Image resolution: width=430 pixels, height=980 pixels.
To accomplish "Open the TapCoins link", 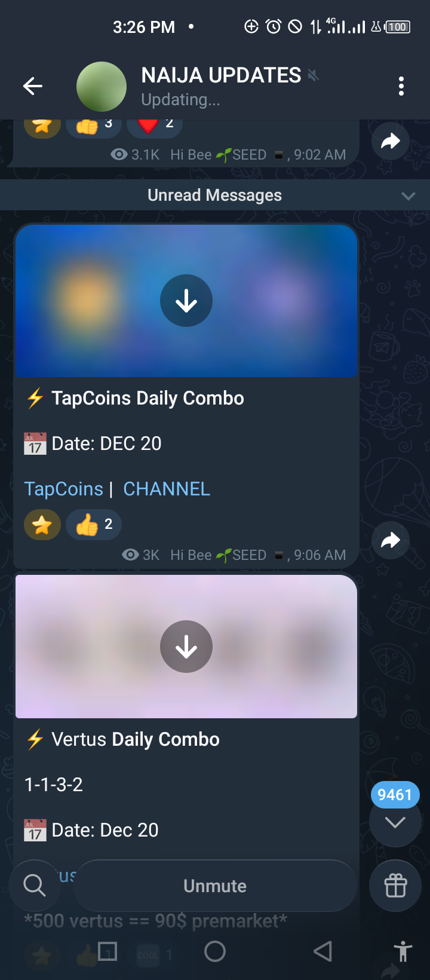I will click(x=64, y=489).
